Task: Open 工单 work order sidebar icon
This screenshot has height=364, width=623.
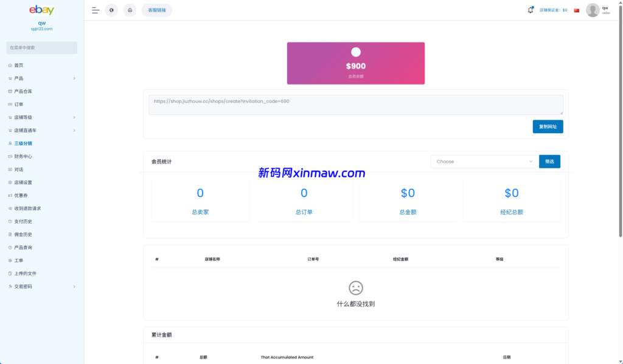Action: (10, 260)
